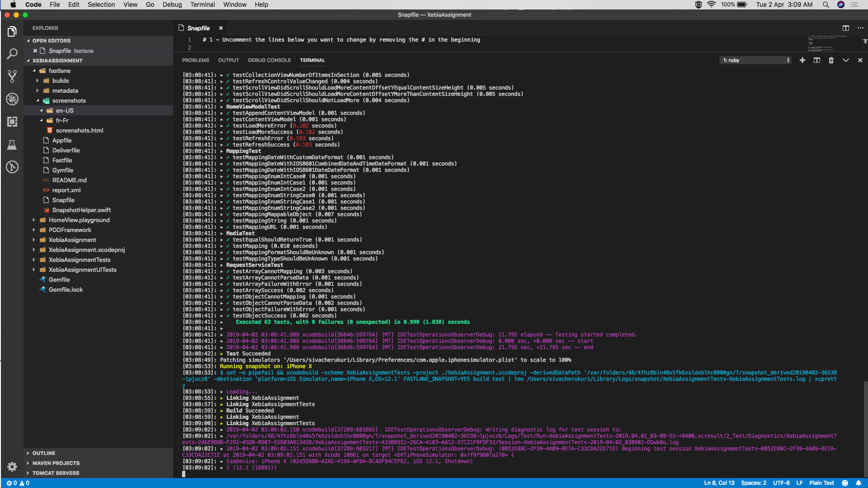868x488 pixels.
Task: Expand the Outline section
Action: point(98,453)
